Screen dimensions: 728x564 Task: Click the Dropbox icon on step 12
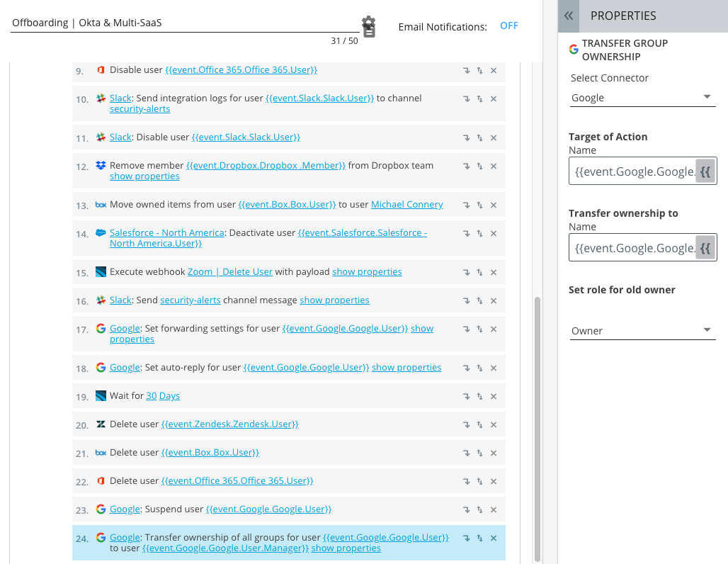(101, 165)
